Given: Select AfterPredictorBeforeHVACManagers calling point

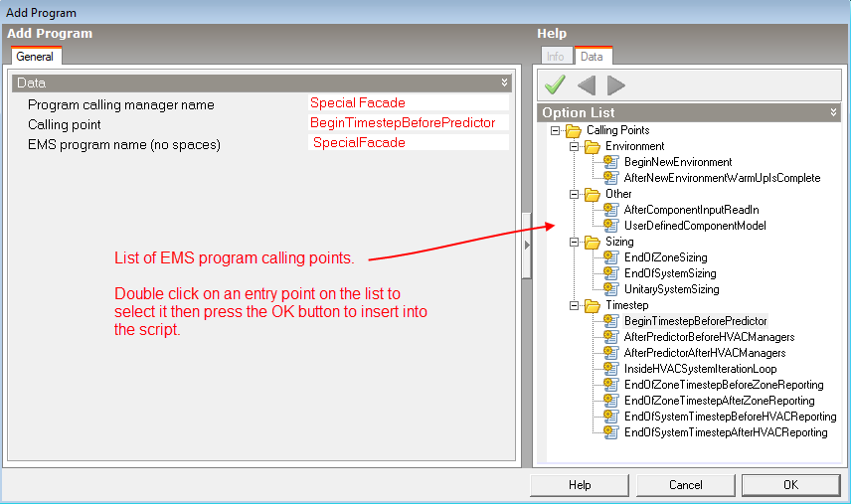Looking at the screenshot, I should [709, 337].
